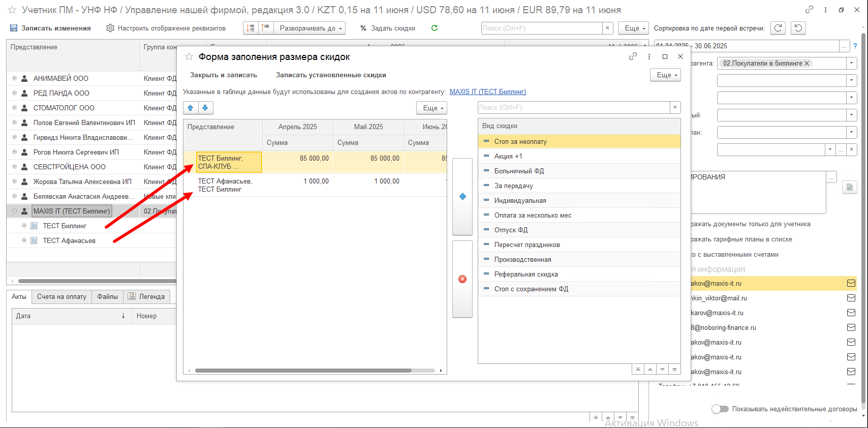Click the blue left arrow to add selected discount

click(x=462, y=197)
